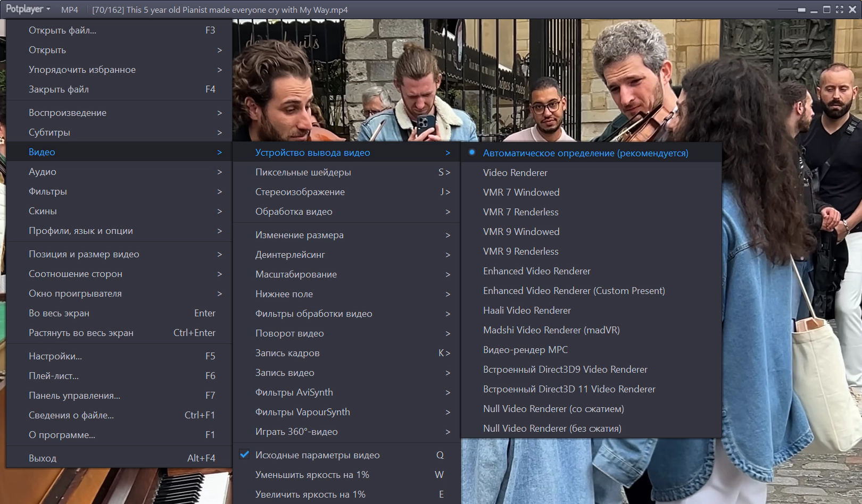Screen dimensions: 862x504
Task: Expand Профили, язык и опции submenu
Action: pyautogui.click(x=119, y=231)
